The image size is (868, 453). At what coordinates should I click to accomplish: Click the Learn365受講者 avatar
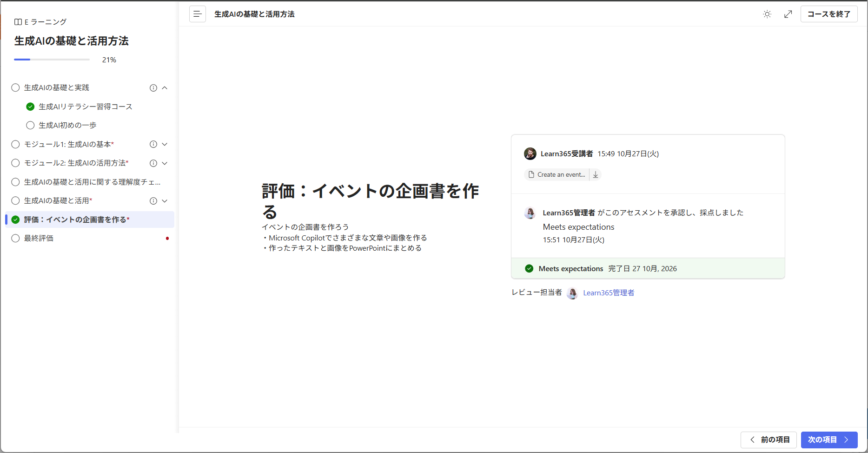(x=530, y=153)
